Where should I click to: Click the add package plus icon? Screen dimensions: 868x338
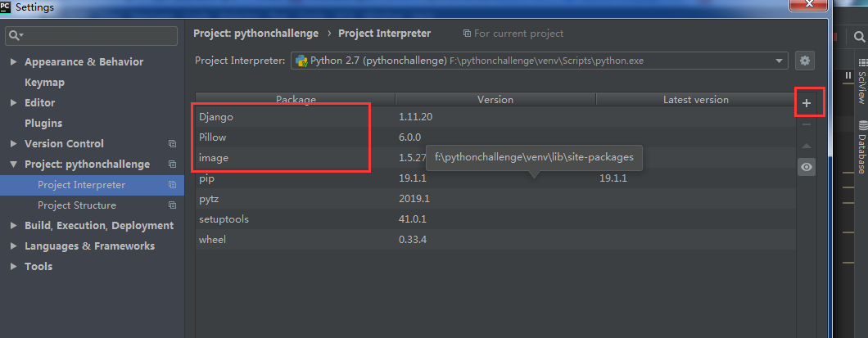(807, 103)
